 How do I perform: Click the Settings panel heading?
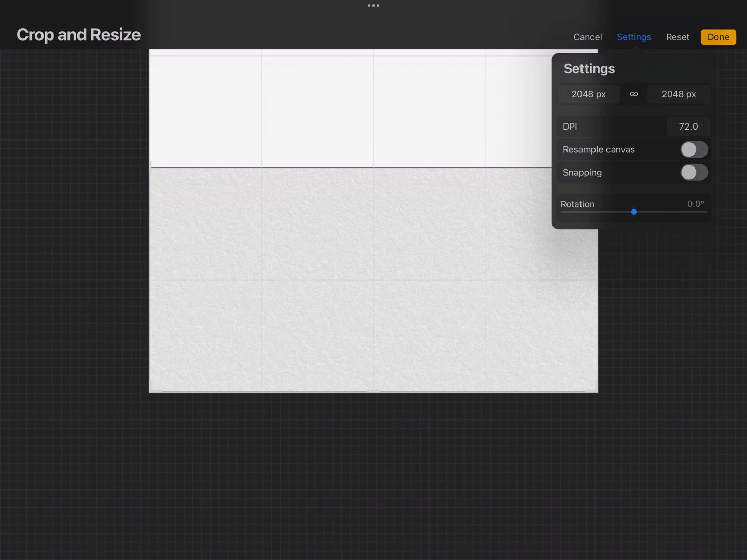click(x=589, y=69)
